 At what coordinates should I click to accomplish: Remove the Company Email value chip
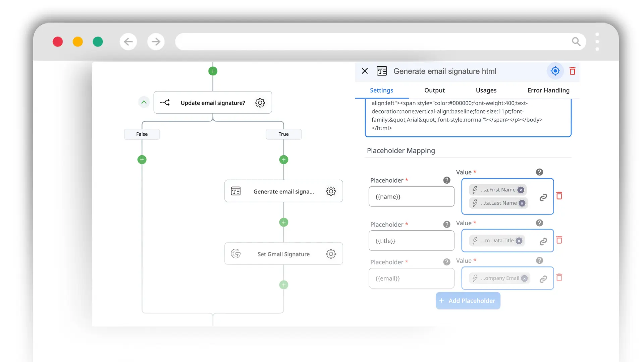point(524,279)
